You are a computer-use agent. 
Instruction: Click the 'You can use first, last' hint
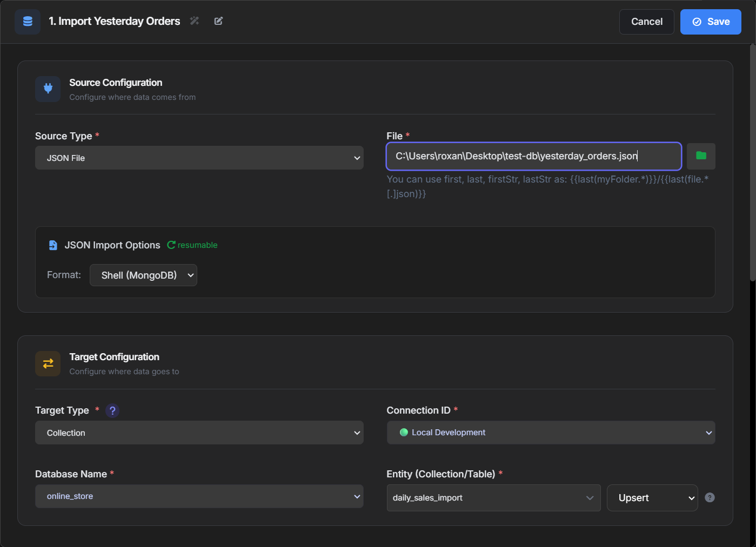548,186
